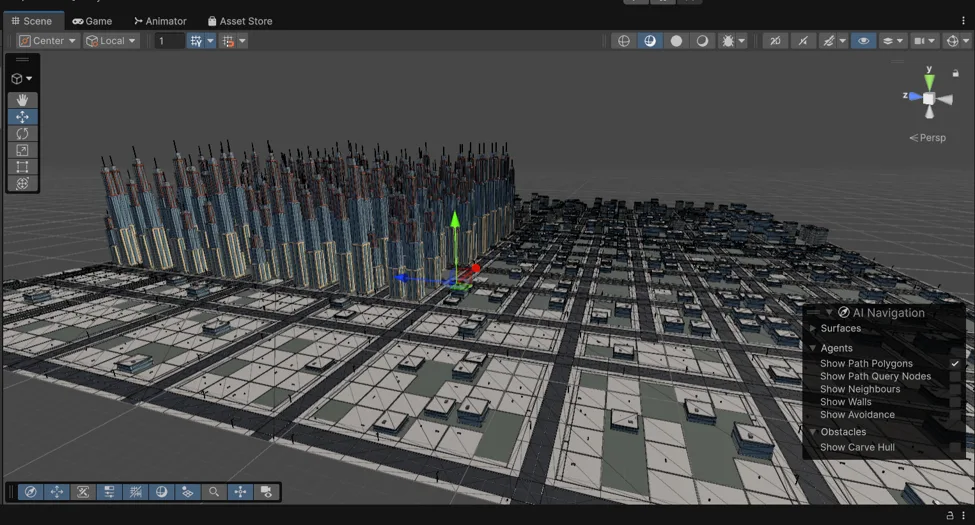This screenshot has height=525, width=975.
Task: Enable Show Carve Hull checkbox
Action: pos(955,447)
